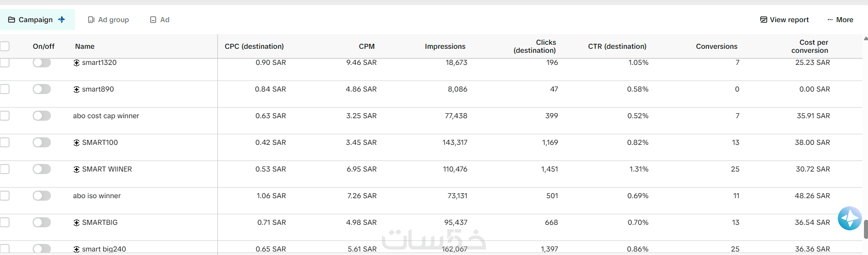Screen dimensions: 868x255
Task: Click the vertical scrollbar thumb
Action: (865, 229)
